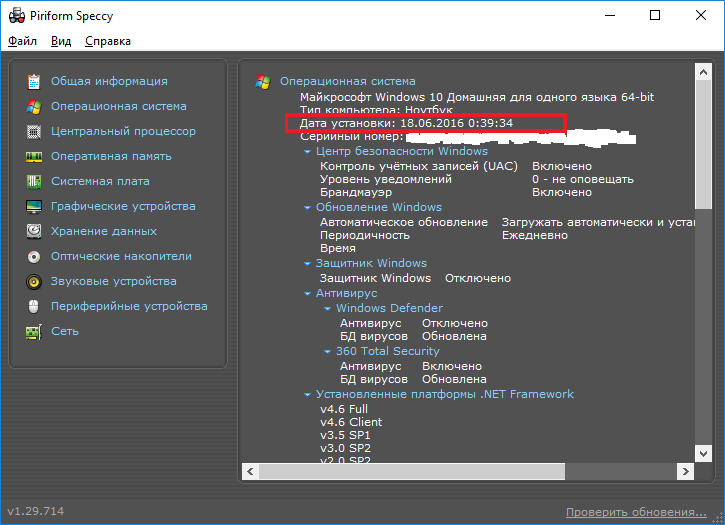Minimize the Speccy window
Viewport: 725px width, 525px height.
(x=610, y=15)
